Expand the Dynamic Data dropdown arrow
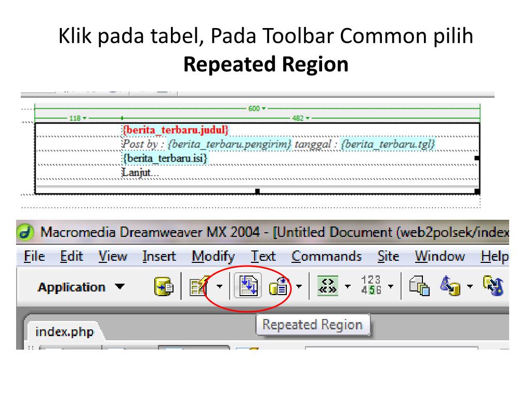Screen dimensions: 532x399 click(x=220, y=286)
